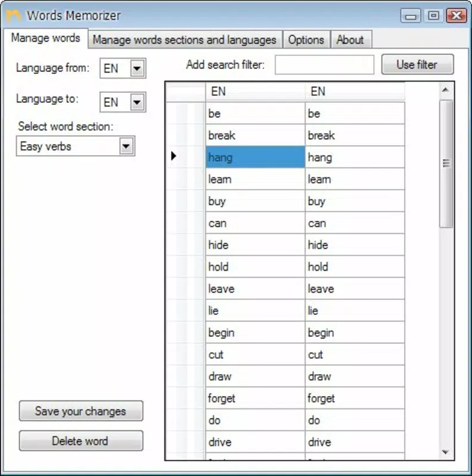Screen dimensions: 472x476
Task: Click the Words Memorizer app icon
Action: point(13,15)
